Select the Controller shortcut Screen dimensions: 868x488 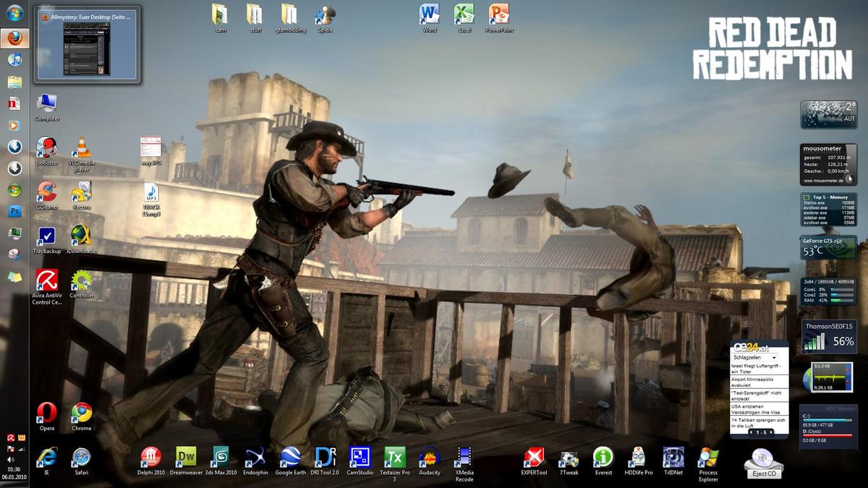tap(82, 284)
